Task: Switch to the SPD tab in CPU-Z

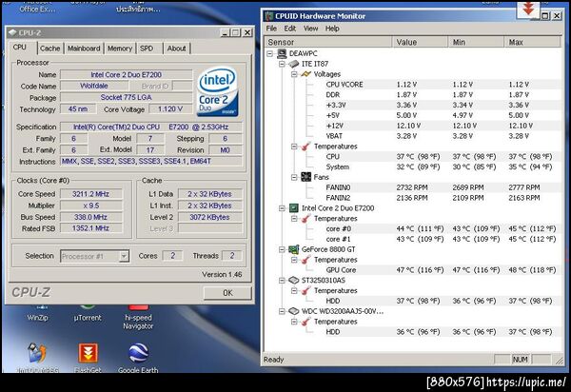Action: pos(147,49)
